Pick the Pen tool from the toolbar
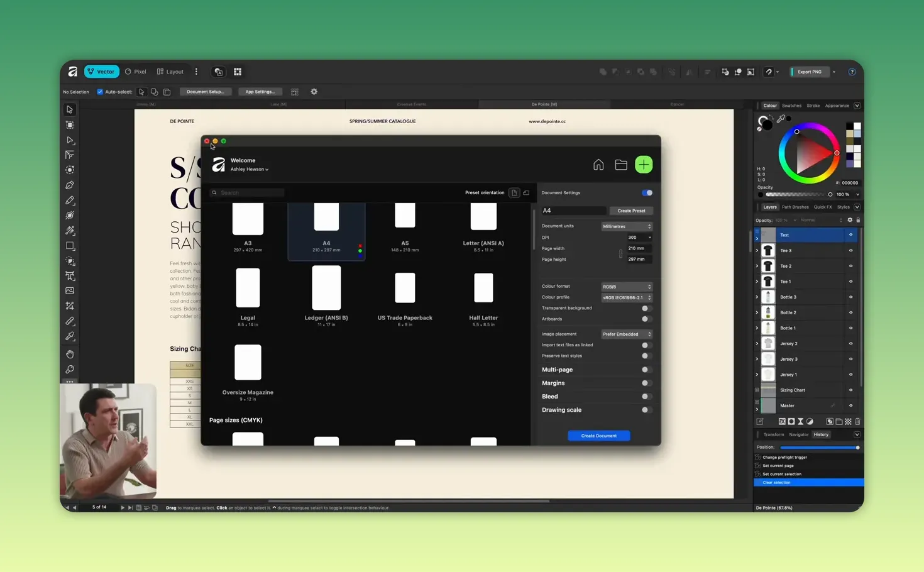This screenshot has height=572, width=924. 70,185
